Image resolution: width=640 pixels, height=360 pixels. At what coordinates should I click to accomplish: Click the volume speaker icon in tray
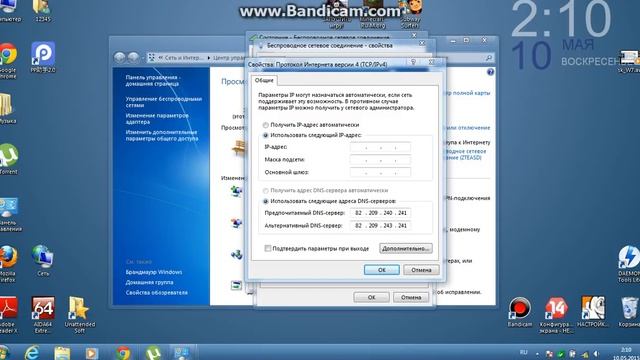coord(596,353)
